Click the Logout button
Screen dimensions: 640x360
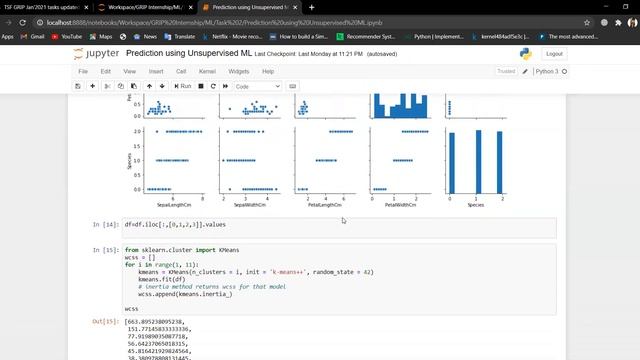[554, 54]
